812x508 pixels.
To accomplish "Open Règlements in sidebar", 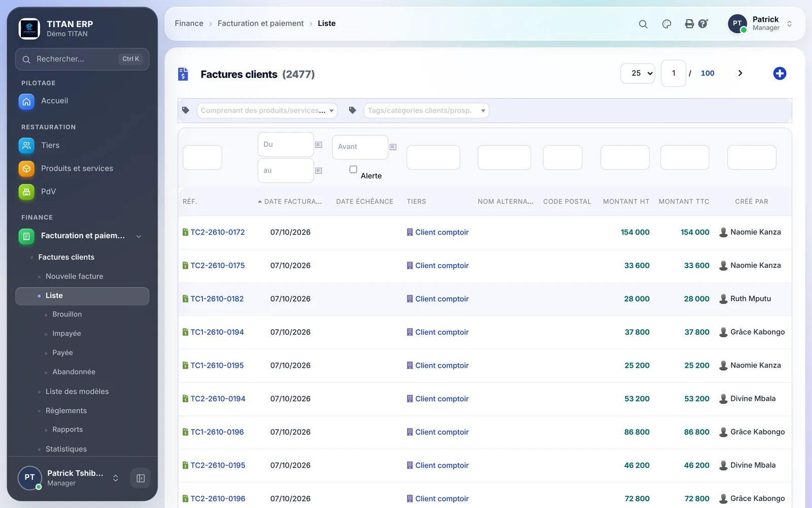I will click(66, 410).
